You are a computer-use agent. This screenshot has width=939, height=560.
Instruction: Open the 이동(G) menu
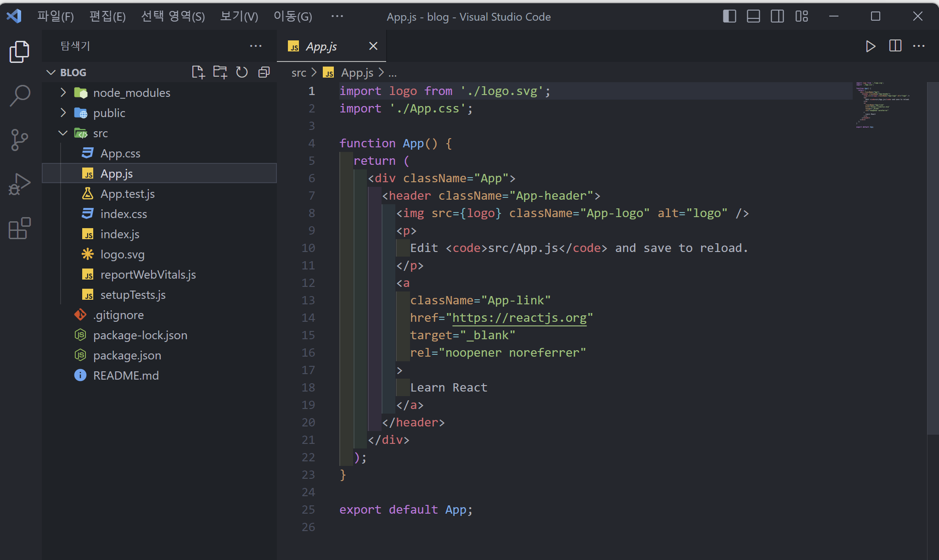click(292, 17)
